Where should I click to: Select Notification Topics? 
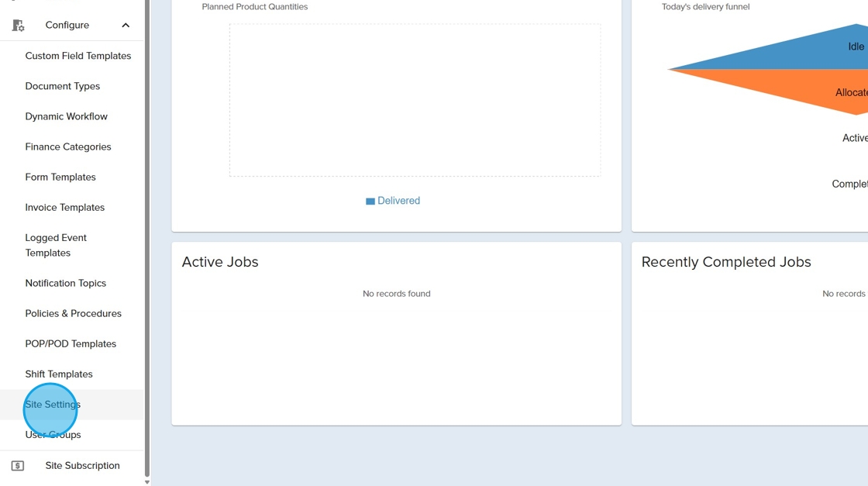65,283
